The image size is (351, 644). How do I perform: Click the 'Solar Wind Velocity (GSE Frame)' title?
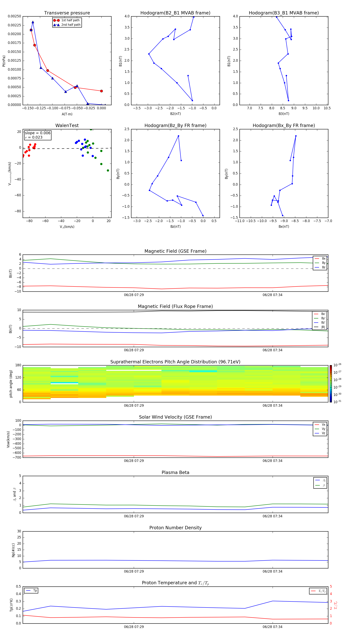pos(175,417)
